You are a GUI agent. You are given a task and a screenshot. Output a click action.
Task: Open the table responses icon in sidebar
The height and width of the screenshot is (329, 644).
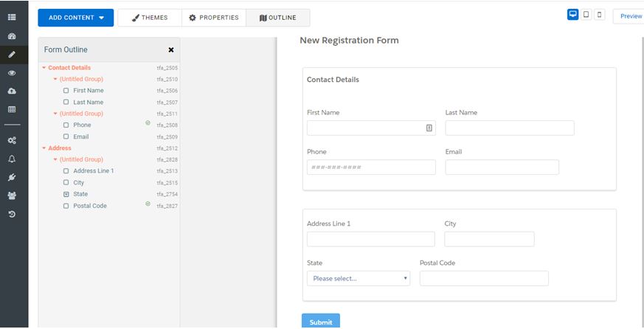[x=12, y=110]
